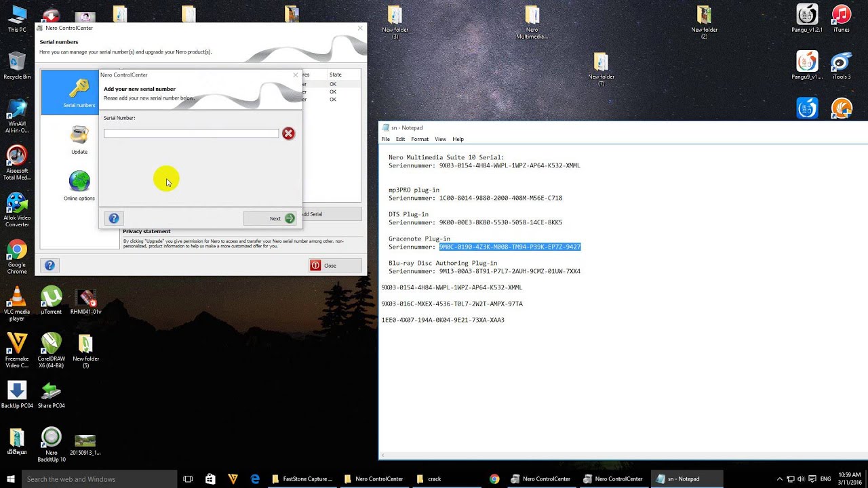Select the µTorrent desktop icon

(x=52, y=301)
